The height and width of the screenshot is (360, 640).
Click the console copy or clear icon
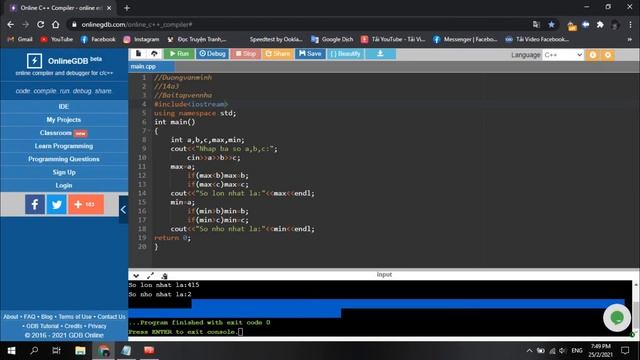(x=164, y=276)
